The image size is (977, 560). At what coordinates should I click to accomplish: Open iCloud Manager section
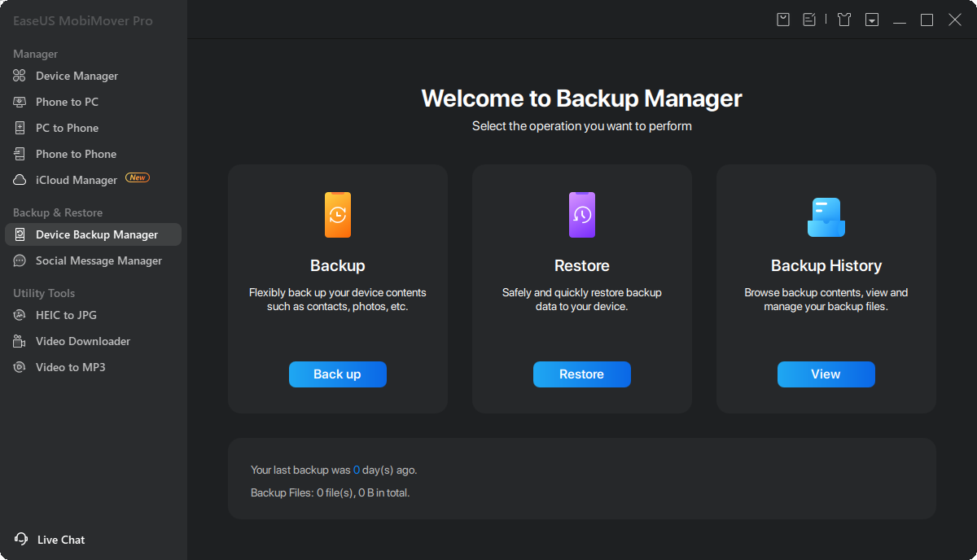(x=77, y=180)
